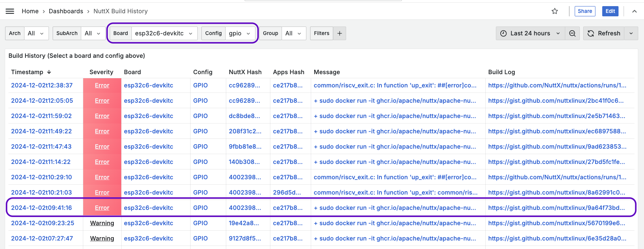644x249 pixels.
Task: Sort by Severity column header
Action: pos(101,72)
